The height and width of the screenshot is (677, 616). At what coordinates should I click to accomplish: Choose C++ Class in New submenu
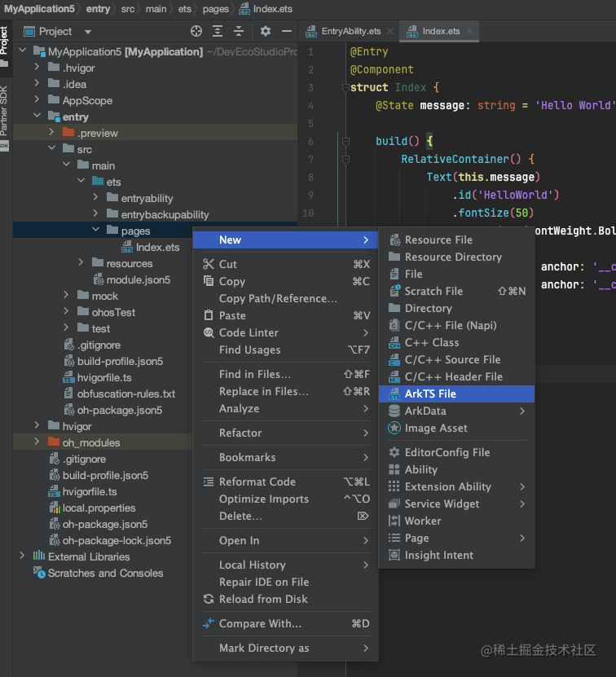pos(456,342)
